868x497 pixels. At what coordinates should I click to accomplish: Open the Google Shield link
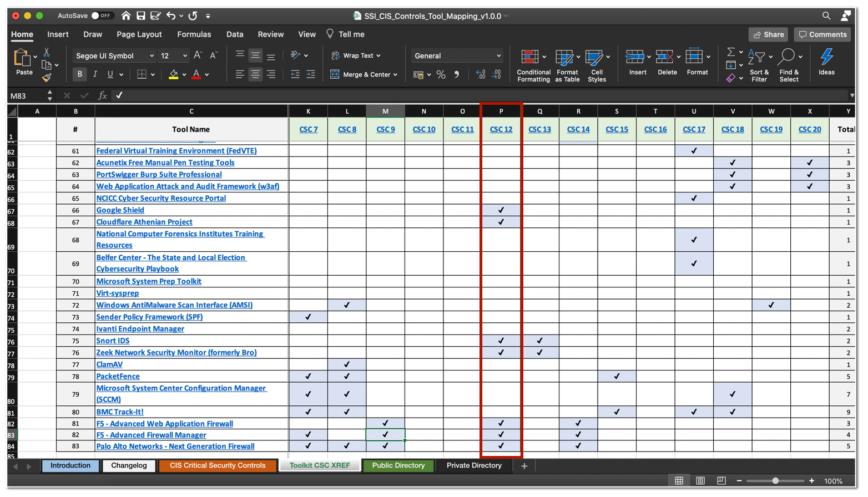point(120,210)
